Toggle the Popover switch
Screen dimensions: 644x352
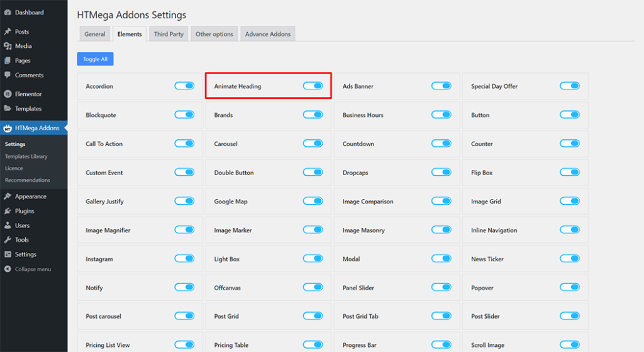[x=570, y=287]
